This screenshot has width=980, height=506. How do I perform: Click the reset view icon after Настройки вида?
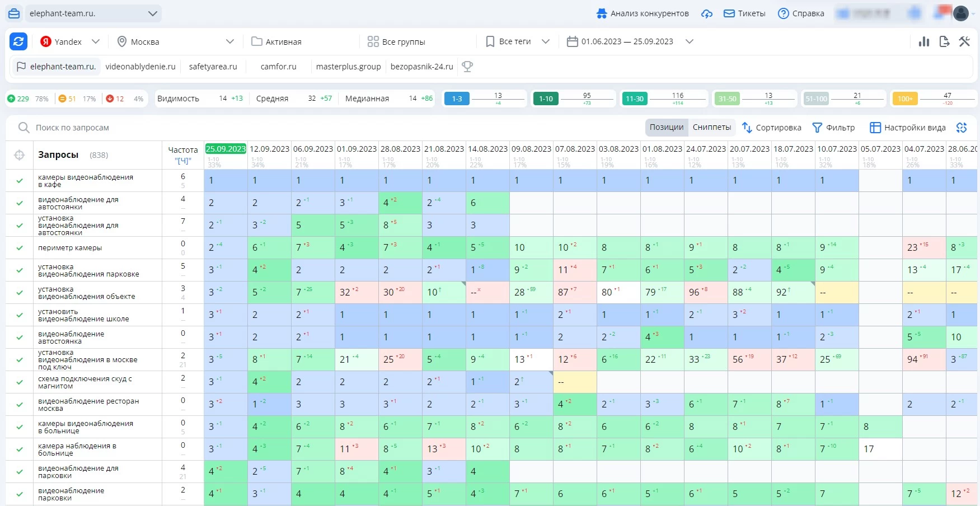point(962,128)
